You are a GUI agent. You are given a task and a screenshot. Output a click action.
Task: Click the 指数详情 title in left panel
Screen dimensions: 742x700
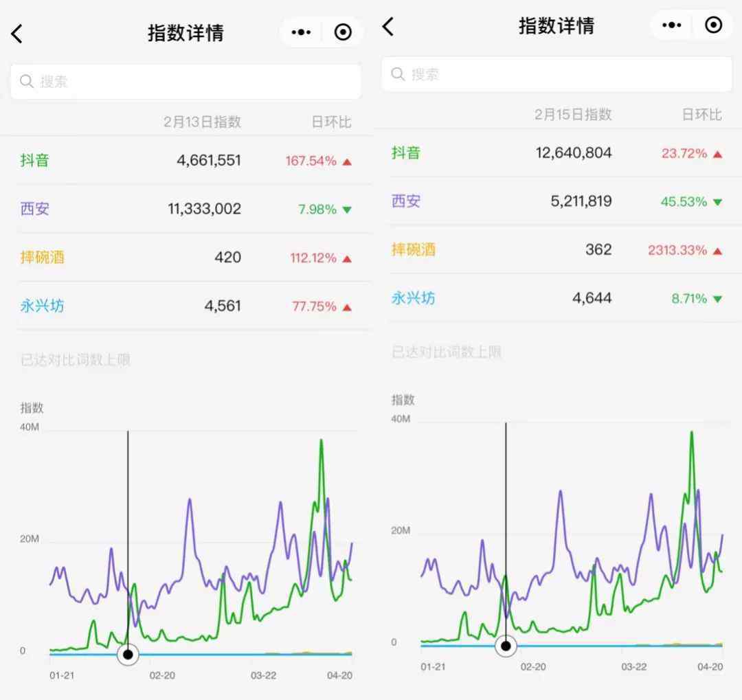tap(185, 33)
